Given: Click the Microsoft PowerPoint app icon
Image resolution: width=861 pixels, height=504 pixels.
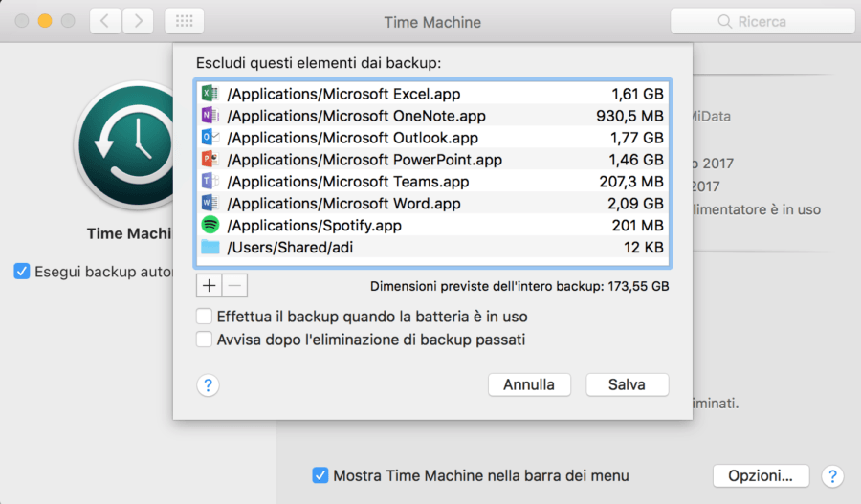Looking at the screenshot, I should click(210, 159).
